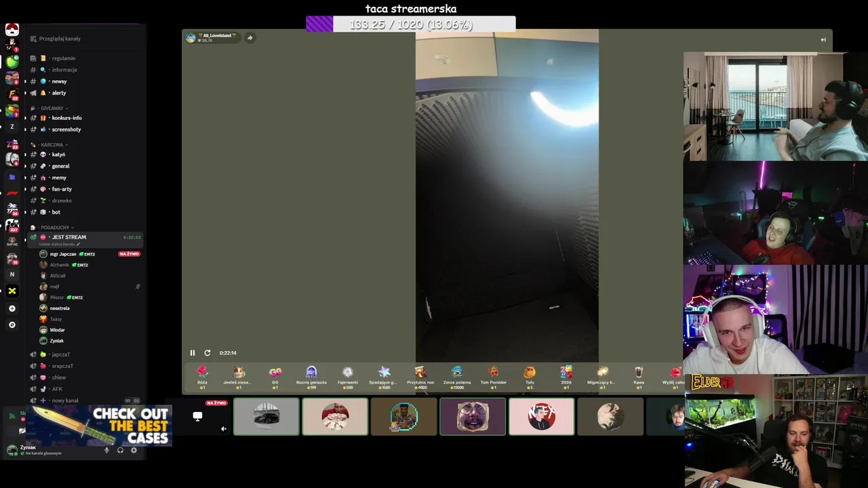The width and height of the screenshot is (868, 488).
Task: Send the Zorza polarna gift
Action: pos(457,377)
